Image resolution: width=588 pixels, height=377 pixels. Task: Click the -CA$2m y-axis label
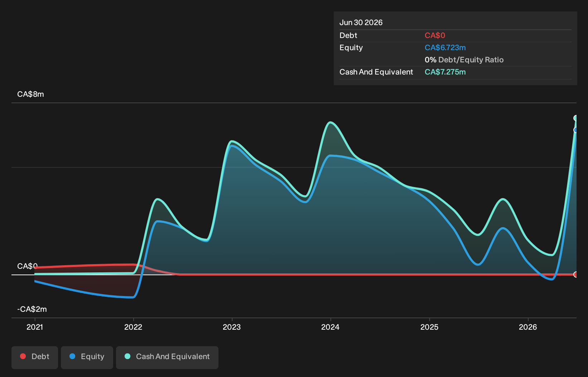tap(32, 309)
